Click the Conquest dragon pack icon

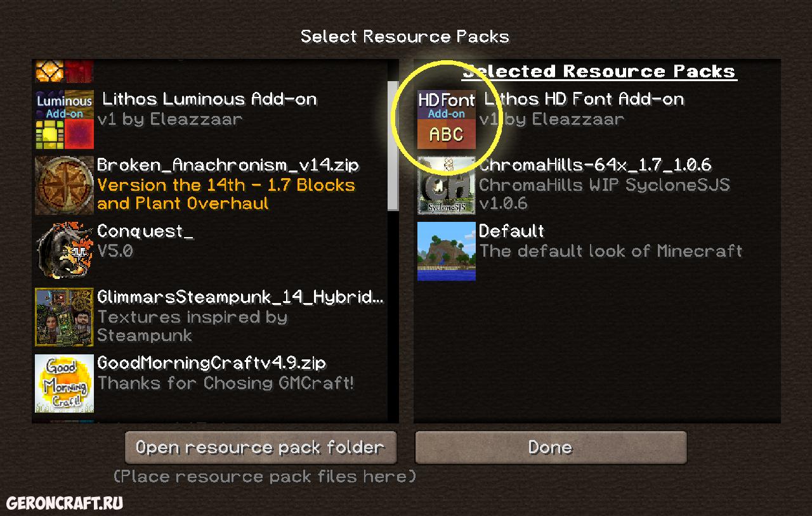[64, 251]
